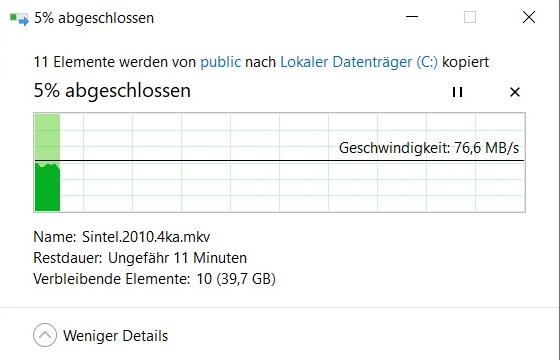Cancel the copy with the small X

point(515,92)
